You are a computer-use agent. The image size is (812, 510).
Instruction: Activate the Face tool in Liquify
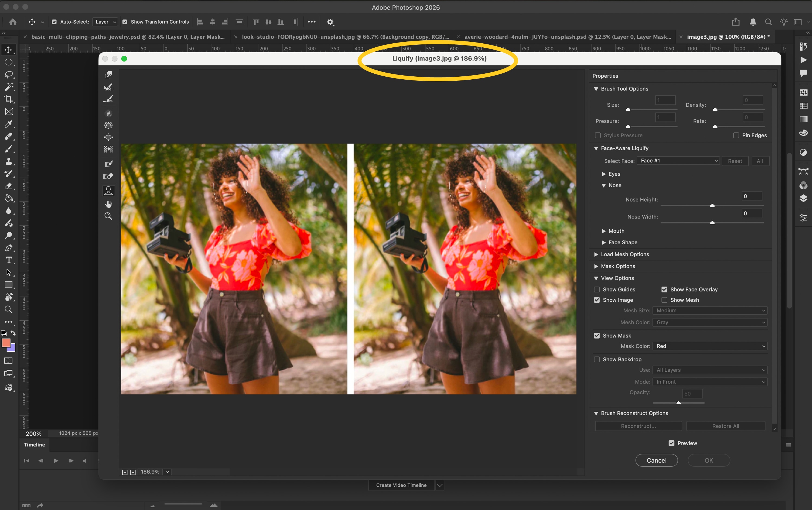pyautogui.click(x=108, y=191)
